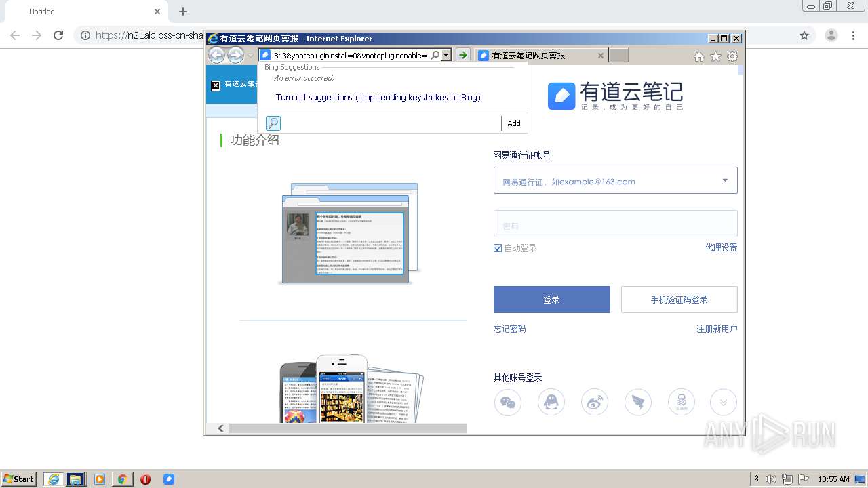Click the Bing search provider icon
Viewport: 868px width, 488px height.
point(273,123)
